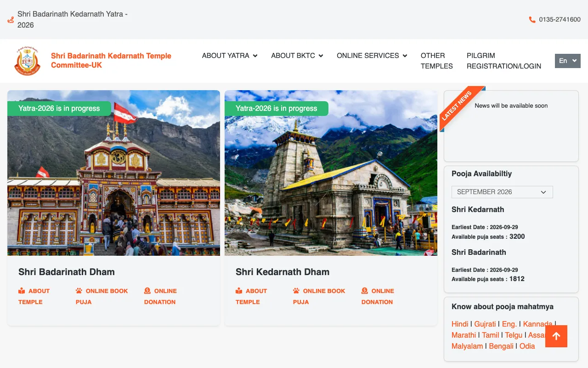Screen dimensions: 588x368
Task: Click the donation icon in Kedarnath Online Donation
Action: point(365,291)
